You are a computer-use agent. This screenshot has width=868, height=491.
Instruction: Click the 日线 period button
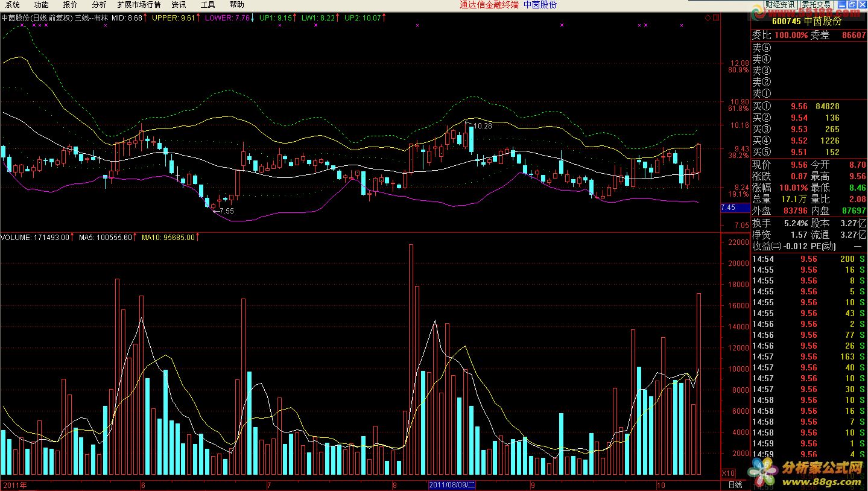pos(735,485)
